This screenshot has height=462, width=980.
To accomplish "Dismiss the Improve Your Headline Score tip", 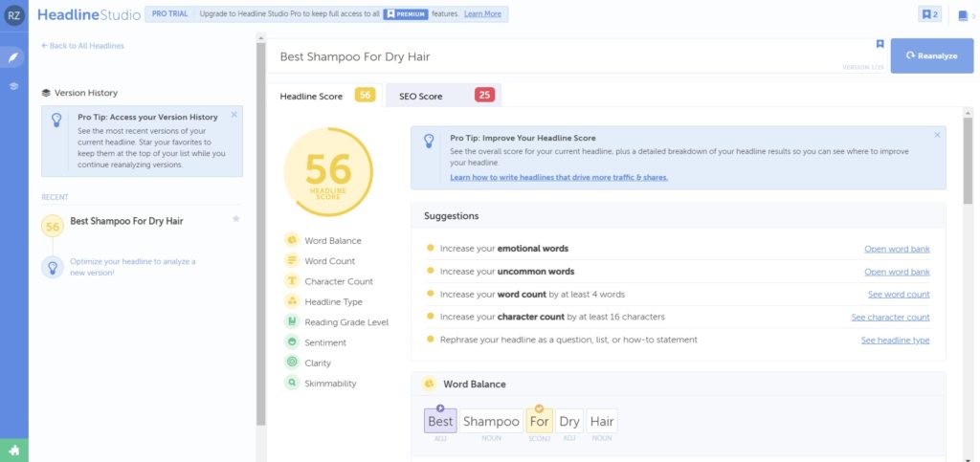I will (x=937, y=135).
